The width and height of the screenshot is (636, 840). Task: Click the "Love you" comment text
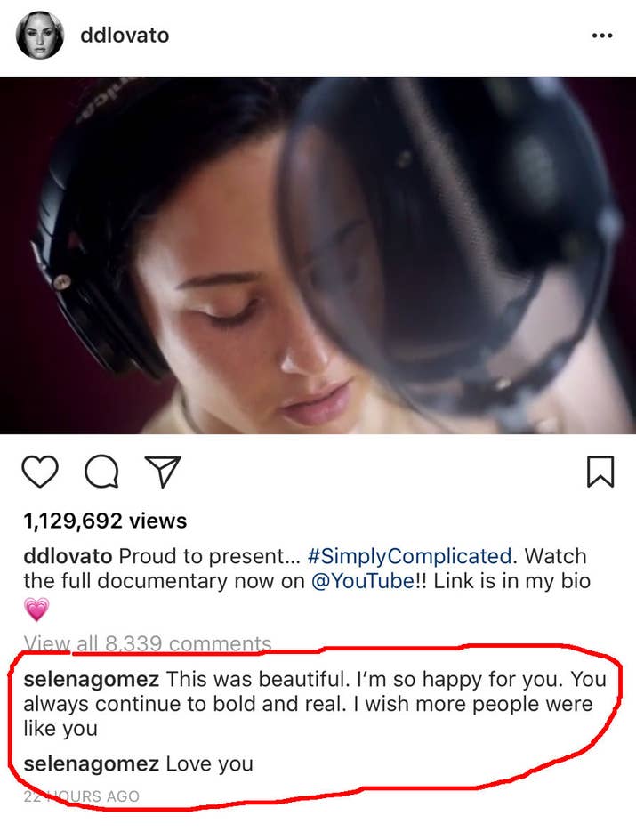point(210,763)
